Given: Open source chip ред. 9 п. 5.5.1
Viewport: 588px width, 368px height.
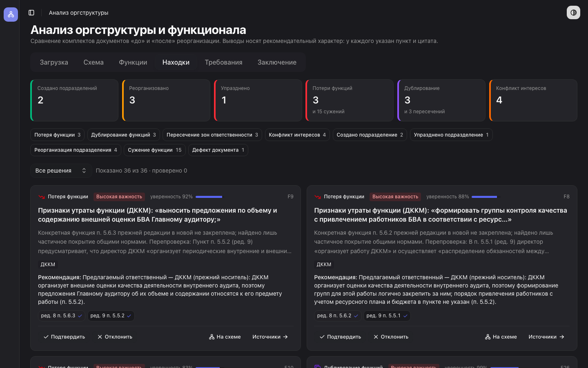Looking at the screenshot, I should click(387, 316).
